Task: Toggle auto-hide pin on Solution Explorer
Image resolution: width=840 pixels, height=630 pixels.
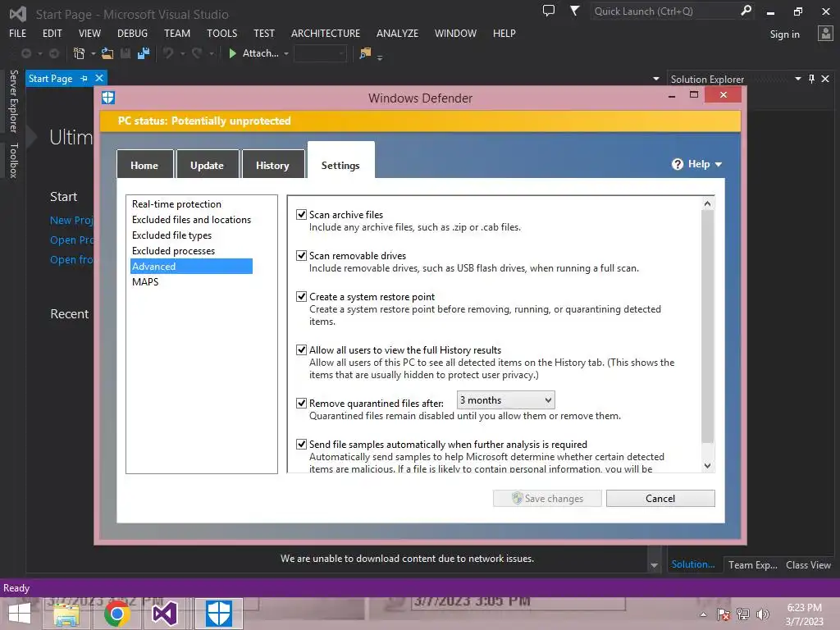Action: 811,79
